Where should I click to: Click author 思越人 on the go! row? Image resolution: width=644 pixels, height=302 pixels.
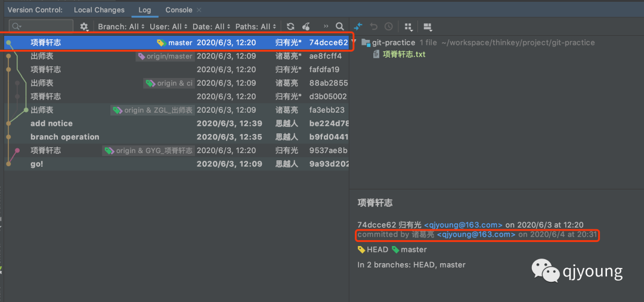(x=286, y=164)
